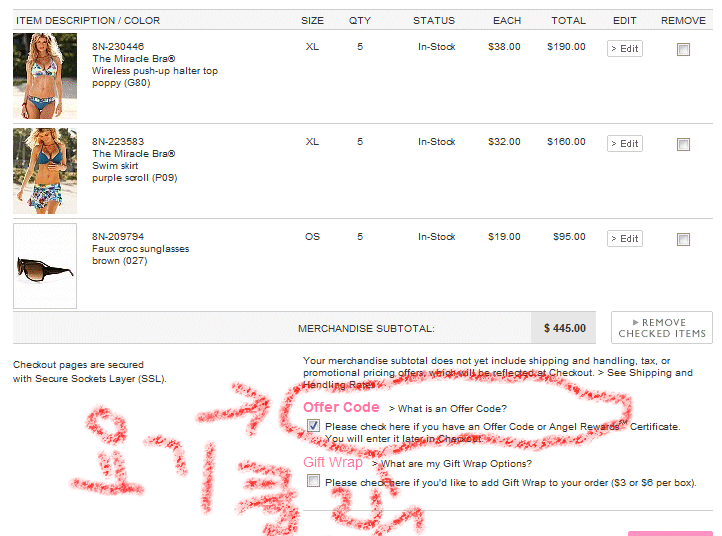Open the purple scroll swim skirt thumbnail
The image size is (722, 536).
pyautogui.click(x=45, y=171)
